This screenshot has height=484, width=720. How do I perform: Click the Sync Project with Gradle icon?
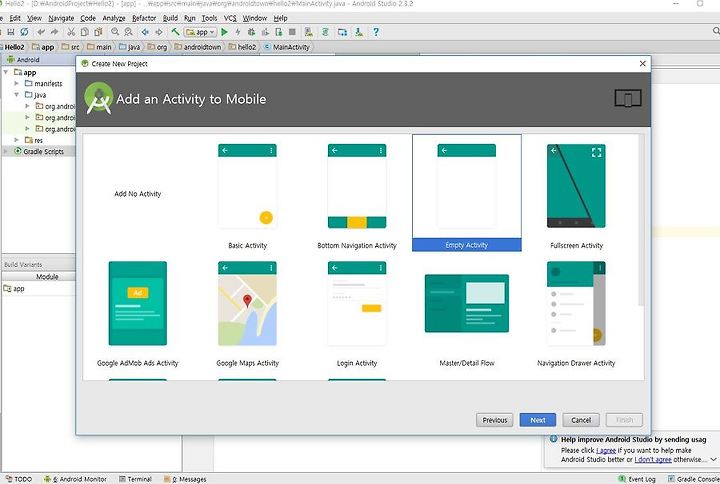coord(325,32)
